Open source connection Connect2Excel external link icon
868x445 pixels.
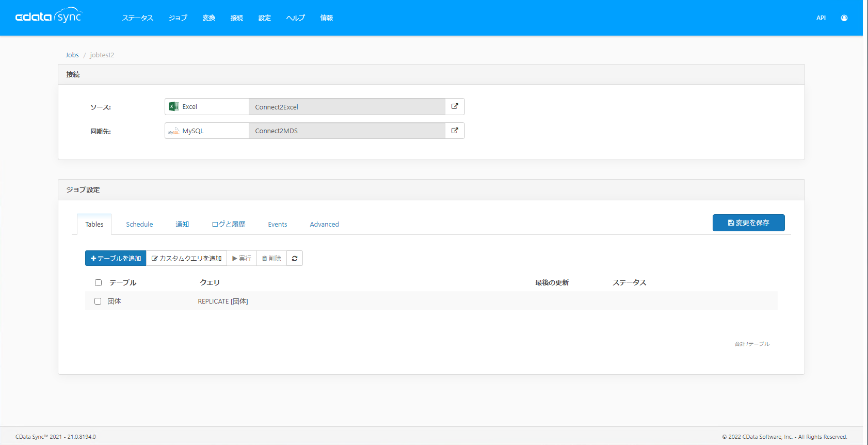coord(455,106)
